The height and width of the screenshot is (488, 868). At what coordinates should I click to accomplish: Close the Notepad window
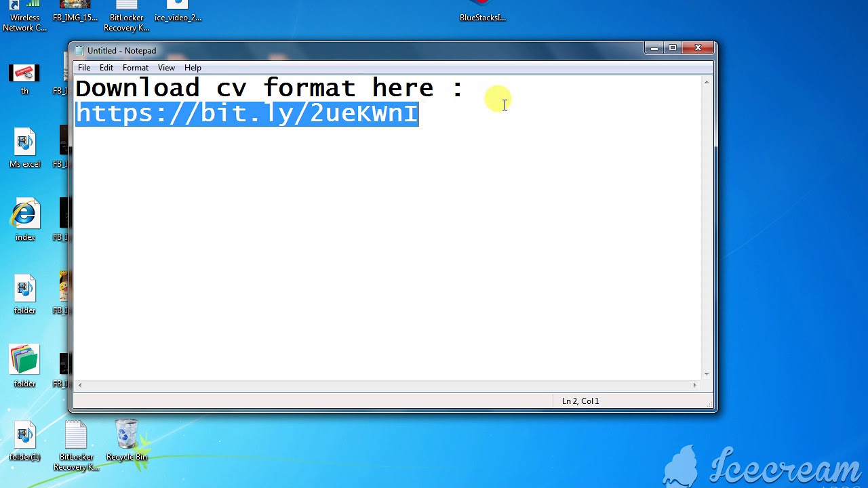pyautogui.click(x=698, y=48)
